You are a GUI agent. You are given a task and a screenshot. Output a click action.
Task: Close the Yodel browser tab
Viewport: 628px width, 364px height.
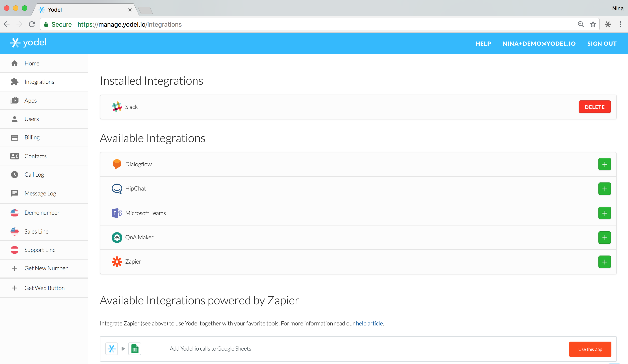130,10
